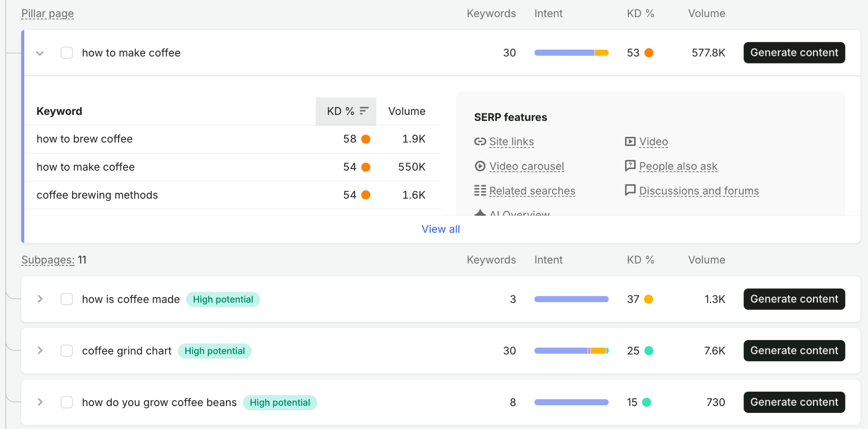The height and width of the screenshot is (429, 868).
Task: Click keyword row 'how to brew coffee'
Action: click(x=232, y=139)
